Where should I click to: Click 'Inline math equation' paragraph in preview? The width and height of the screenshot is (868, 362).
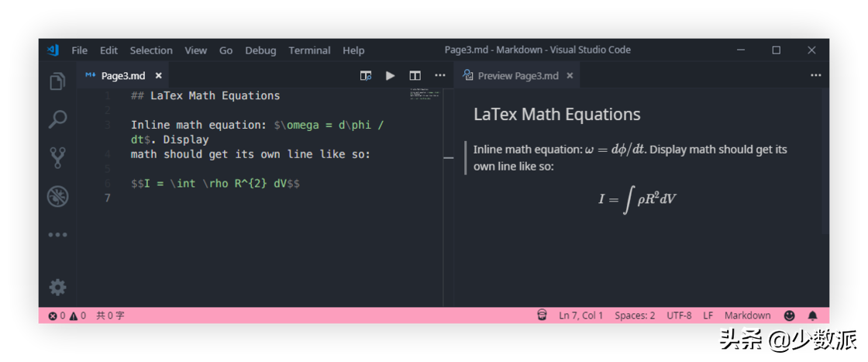630,158
